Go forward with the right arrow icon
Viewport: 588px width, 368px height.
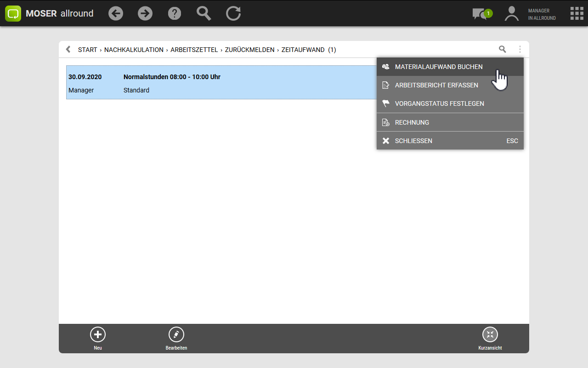point(145,13)
